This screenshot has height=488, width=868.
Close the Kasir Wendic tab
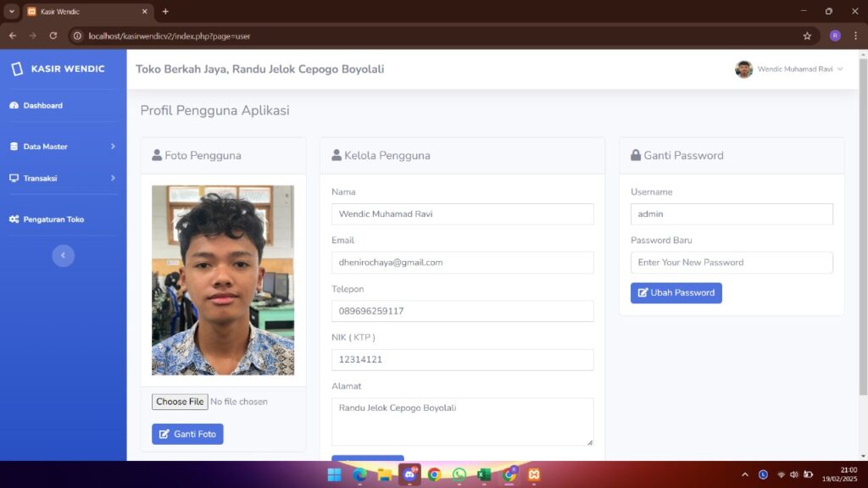(145, 11)
